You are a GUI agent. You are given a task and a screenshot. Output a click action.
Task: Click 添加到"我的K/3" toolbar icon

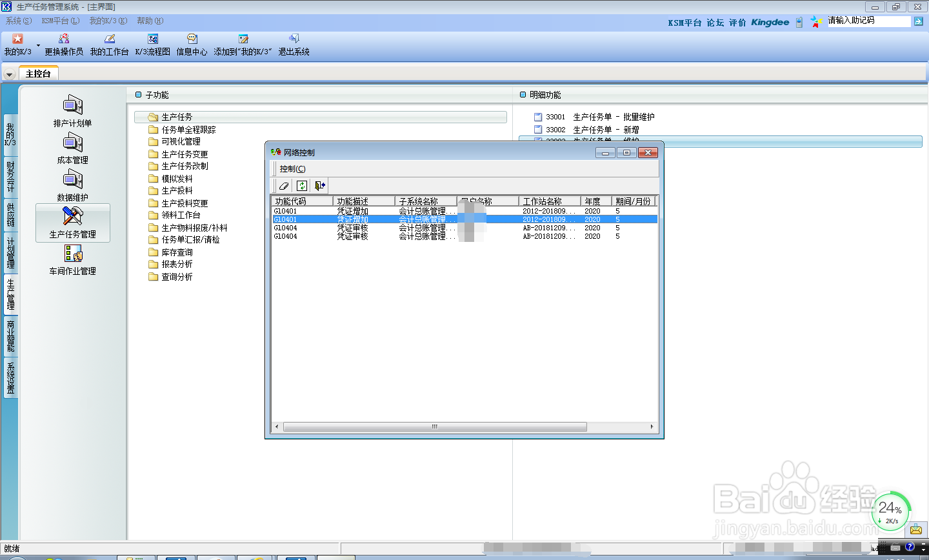(x=243, y=45)
